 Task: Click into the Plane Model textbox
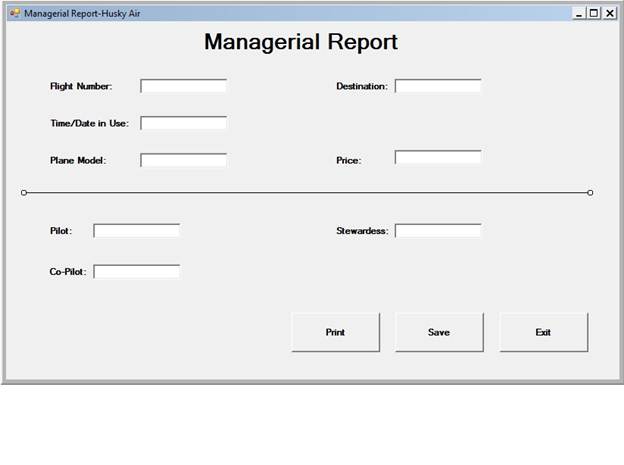tap(183, 160)
